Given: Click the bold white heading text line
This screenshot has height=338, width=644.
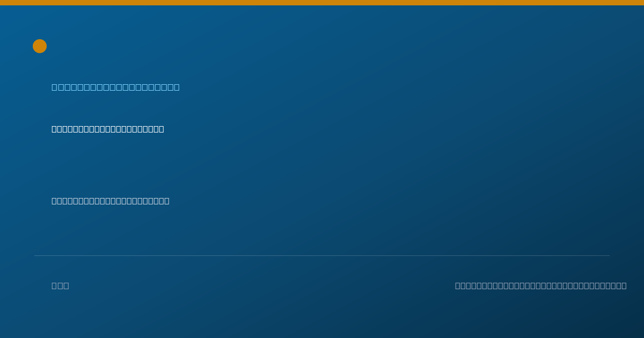Looking at the screenshot, I should (x=108, y=129).
